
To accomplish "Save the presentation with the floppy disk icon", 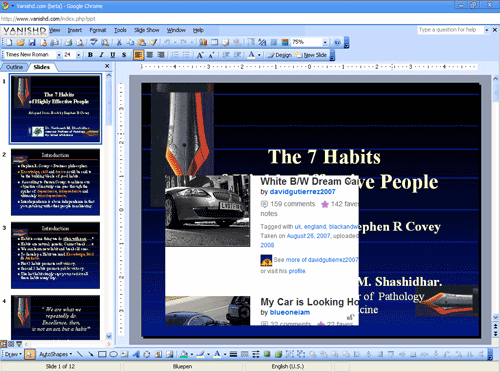I will (32, 42).
